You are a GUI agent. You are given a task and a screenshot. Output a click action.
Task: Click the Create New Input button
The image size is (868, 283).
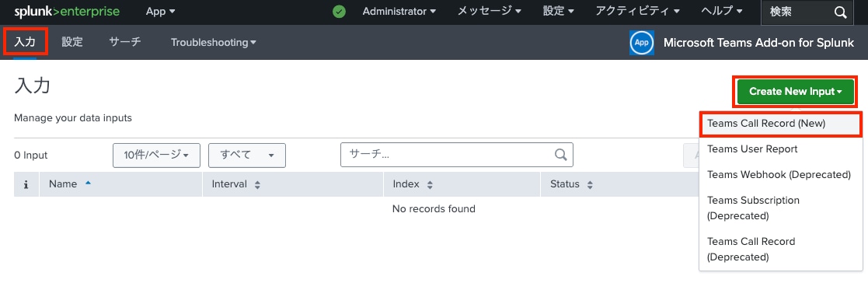796,92
